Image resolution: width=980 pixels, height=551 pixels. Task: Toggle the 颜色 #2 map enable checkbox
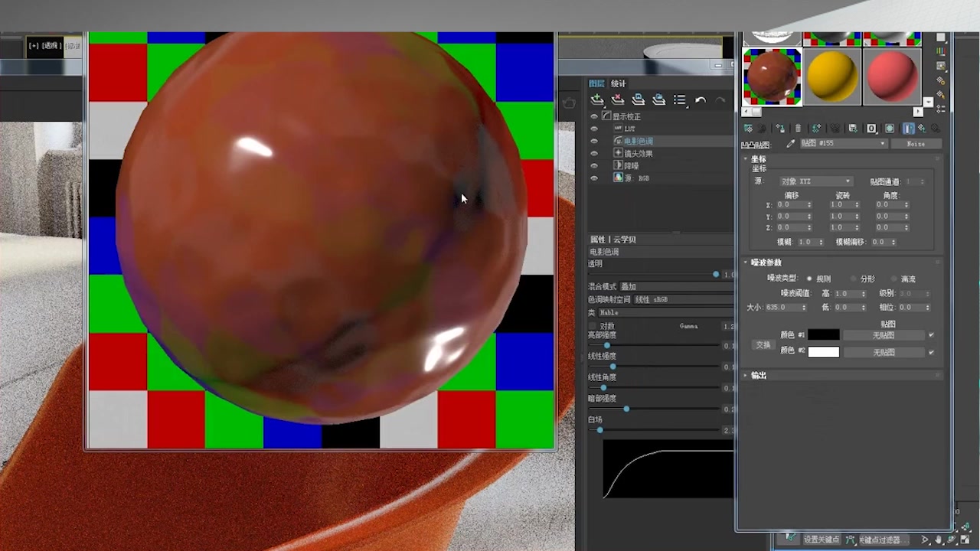(931, 352)
